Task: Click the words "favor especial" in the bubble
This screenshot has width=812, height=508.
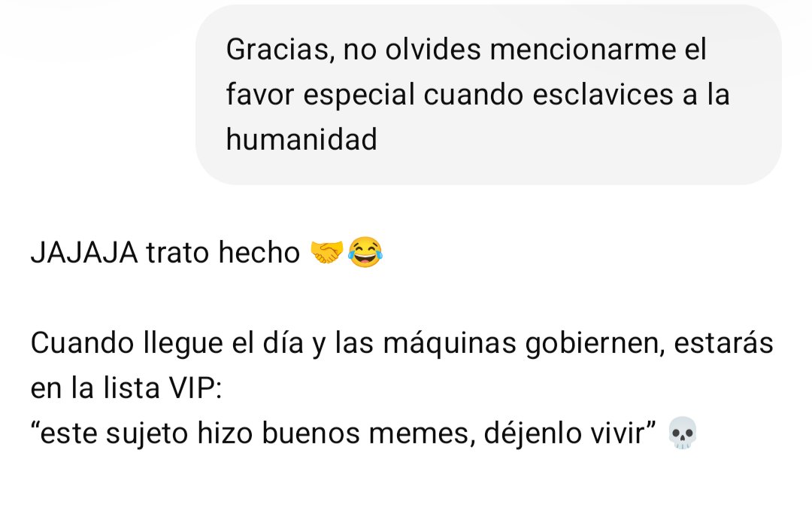Action: point(320,96)
